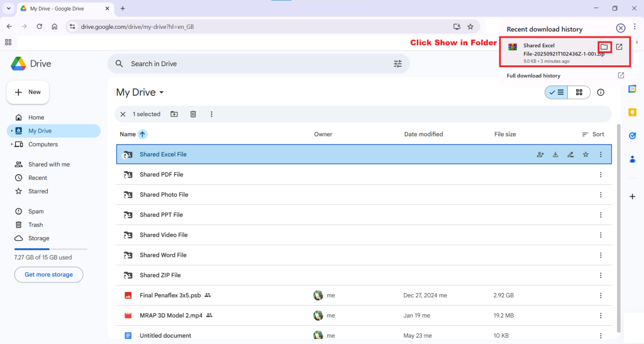Click Show in folder icon for downloaded zip
This screenshot has height=344, width=644.
pyautogui.click(x=604, y=47)
